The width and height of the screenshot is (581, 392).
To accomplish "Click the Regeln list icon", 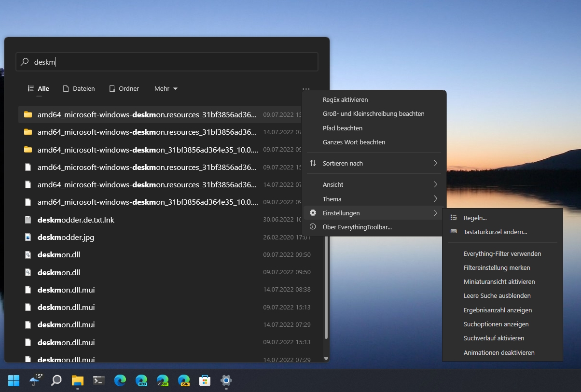I will point(453,218).
